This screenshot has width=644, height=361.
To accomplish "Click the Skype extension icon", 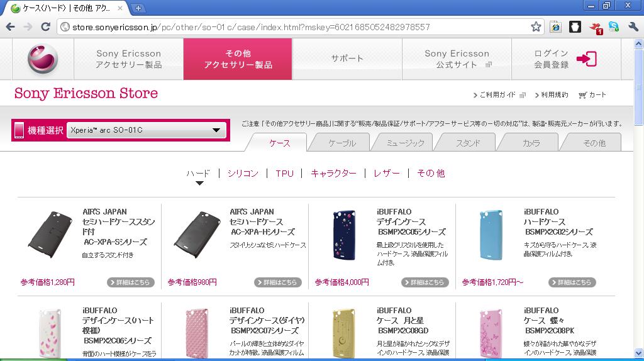I will (614, 27).
